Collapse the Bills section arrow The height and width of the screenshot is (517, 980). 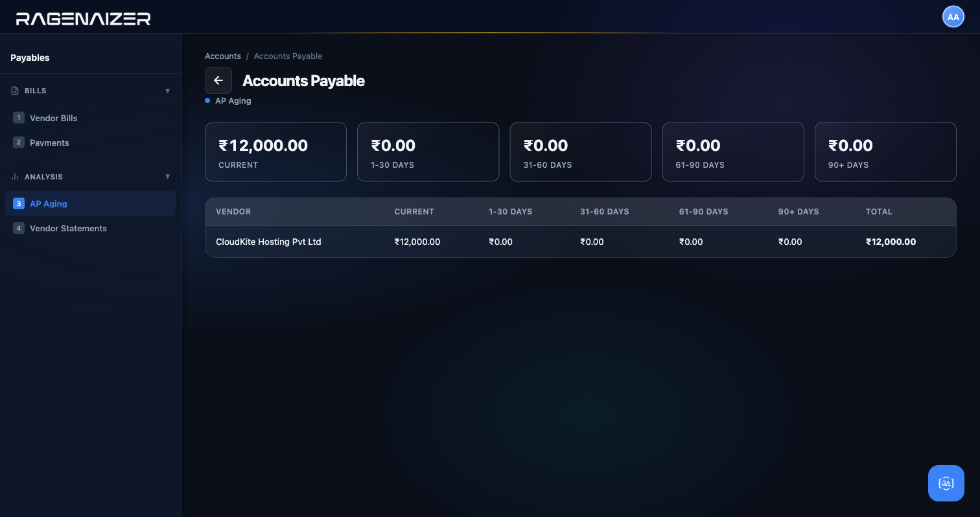point(168,91)
